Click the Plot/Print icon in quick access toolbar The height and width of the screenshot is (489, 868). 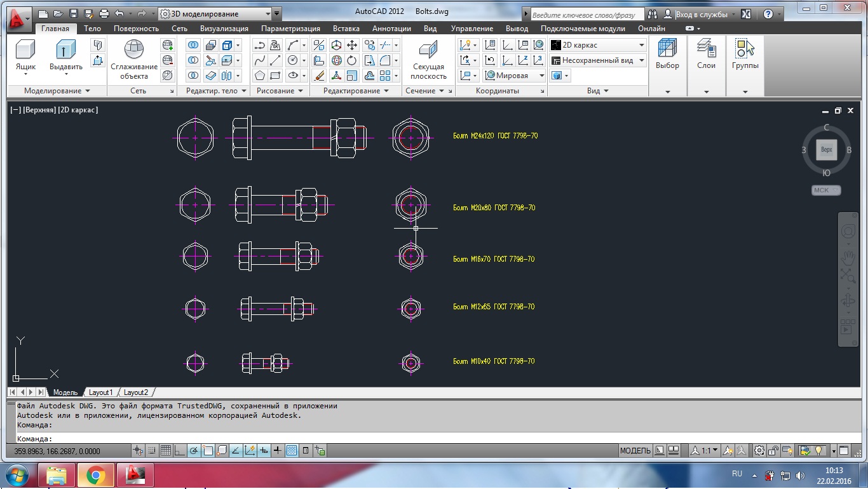tap(104, 13)
